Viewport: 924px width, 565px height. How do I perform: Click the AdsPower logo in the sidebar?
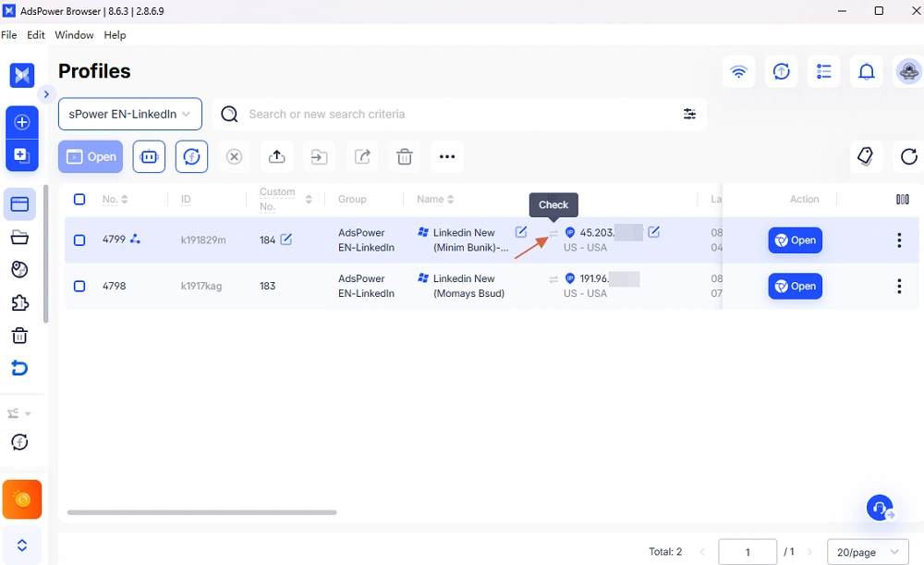[x=22, y=75]
